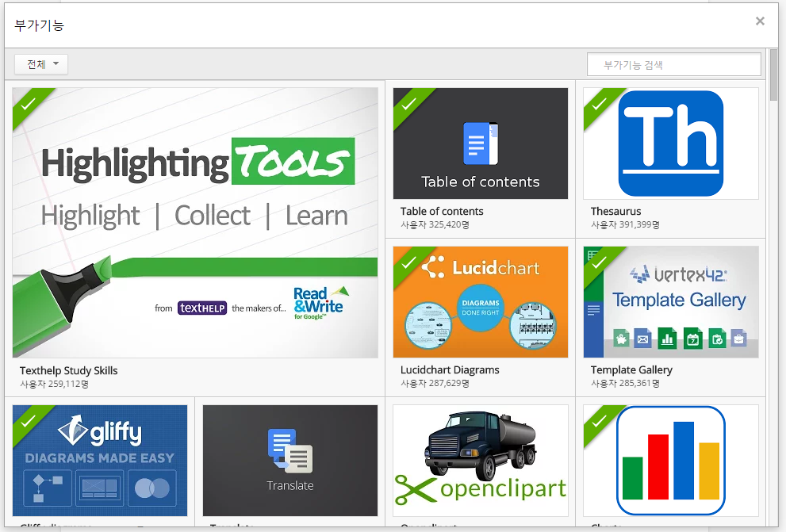Click the Thesaurus title text
The image size is (786, 532).
(615, 212)
